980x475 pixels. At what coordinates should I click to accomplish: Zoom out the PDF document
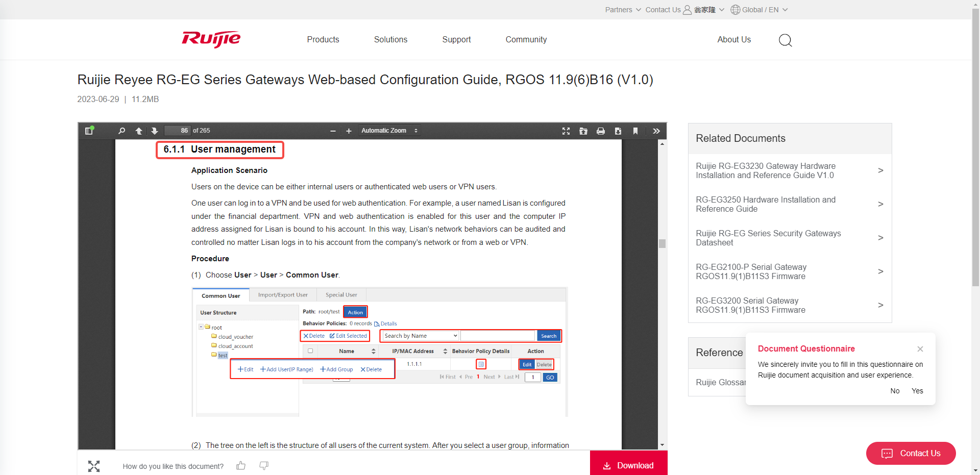point(333,131)
